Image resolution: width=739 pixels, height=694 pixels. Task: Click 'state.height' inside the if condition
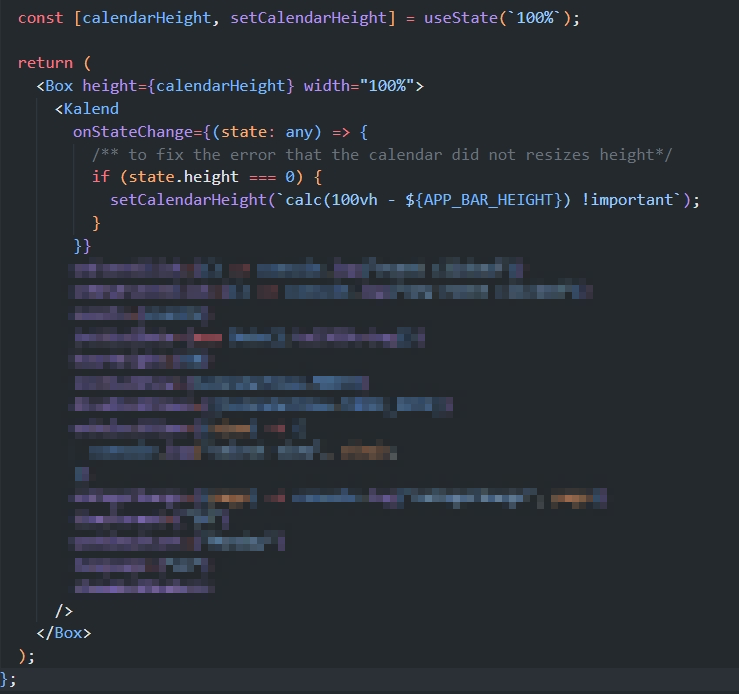(x=183, y=177)
